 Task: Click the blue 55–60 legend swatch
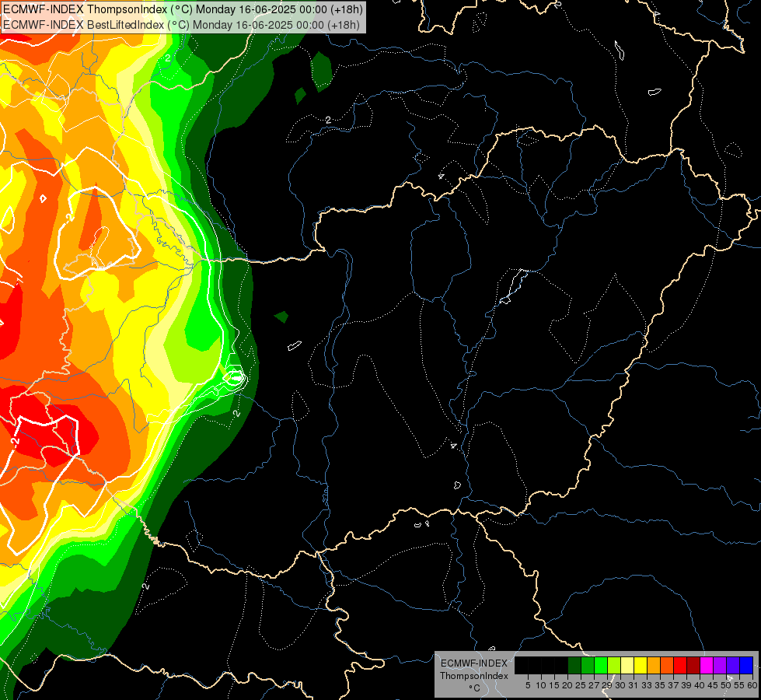coord(746,665)
